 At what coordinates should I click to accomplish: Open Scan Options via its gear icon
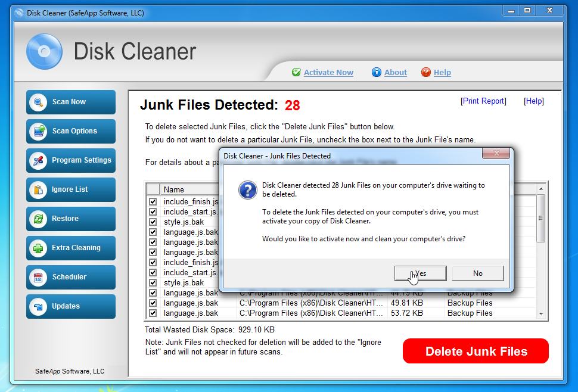[37, 131]
